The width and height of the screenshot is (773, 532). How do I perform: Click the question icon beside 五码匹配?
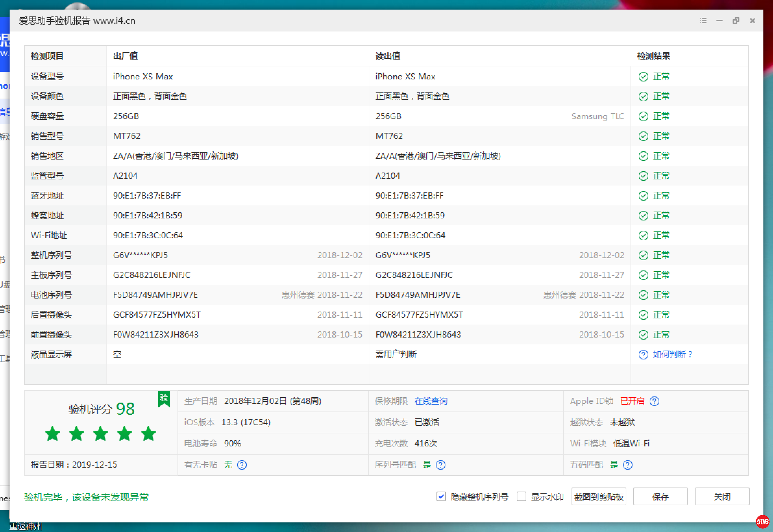click(x=627, y=465)
